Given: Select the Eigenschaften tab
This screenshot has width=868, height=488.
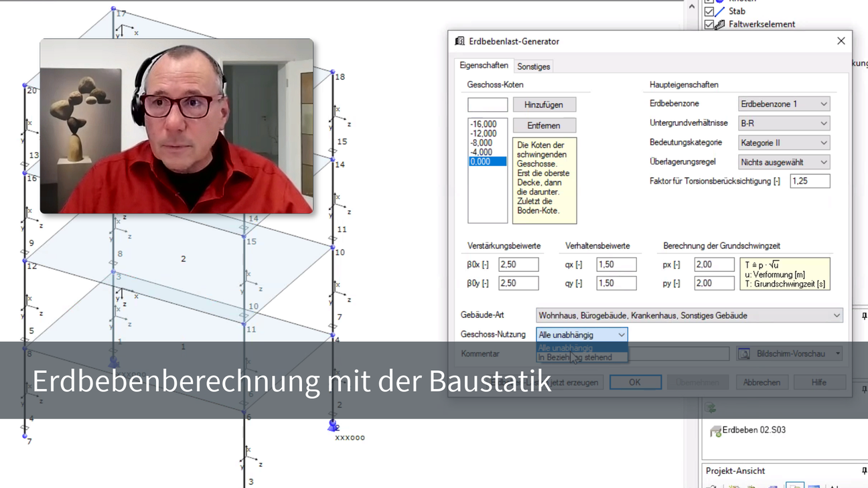Looking at the screenshot, I should pos(484,66).
